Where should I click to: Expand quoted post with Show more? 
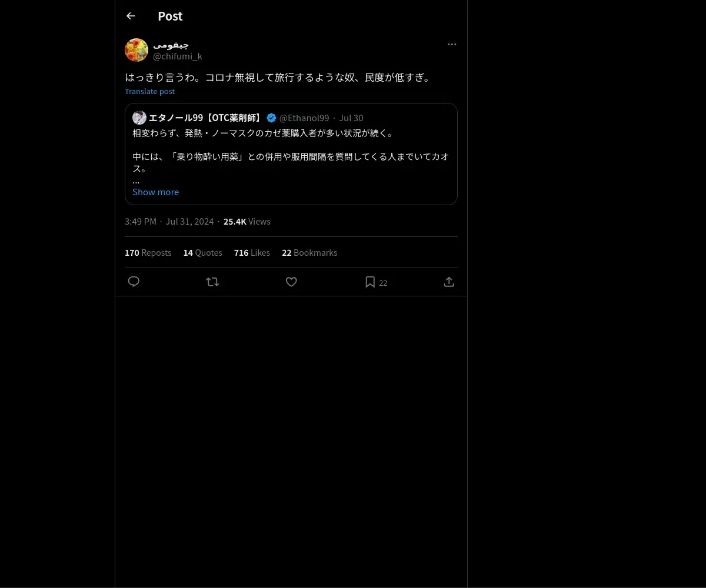click(155, 192)
